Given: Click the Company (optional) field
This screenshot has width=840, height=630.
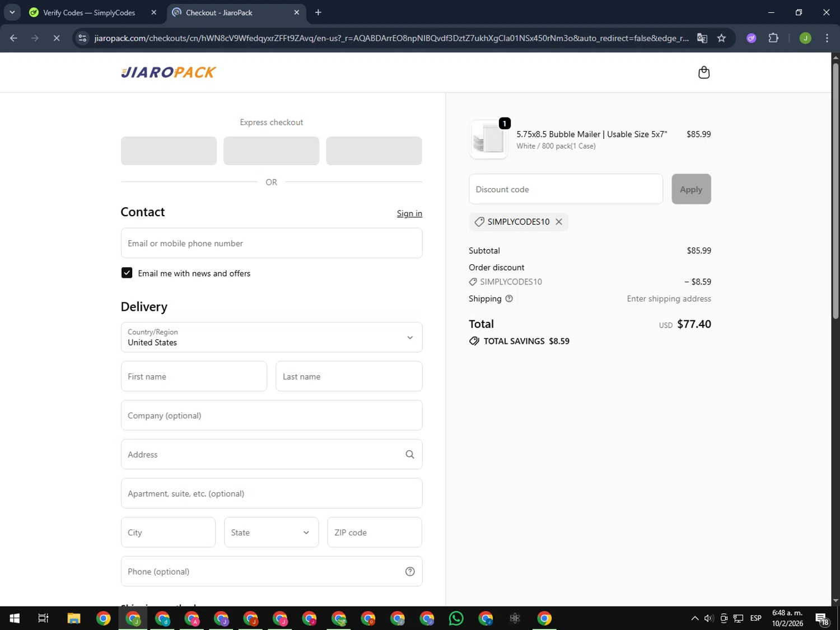Looking at the screenshot, I should [x=272, y=416].
